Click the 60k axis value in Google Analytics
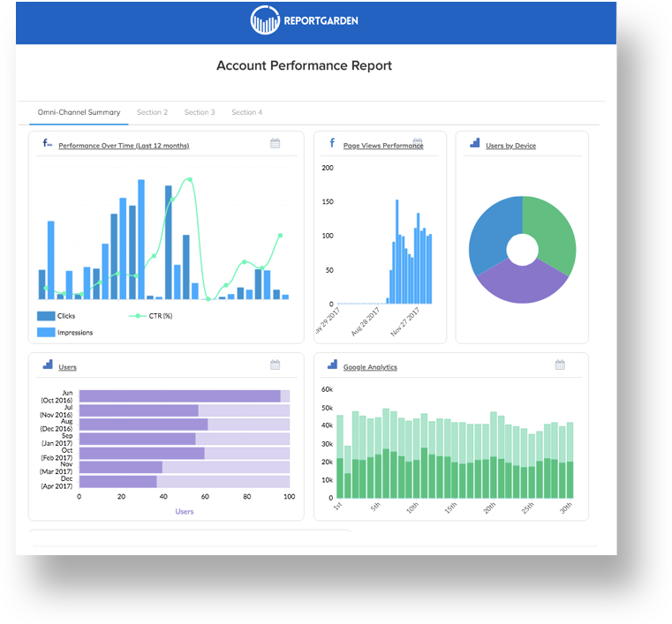This screenshot has height=624, width=672. click(x=327, y=389)
